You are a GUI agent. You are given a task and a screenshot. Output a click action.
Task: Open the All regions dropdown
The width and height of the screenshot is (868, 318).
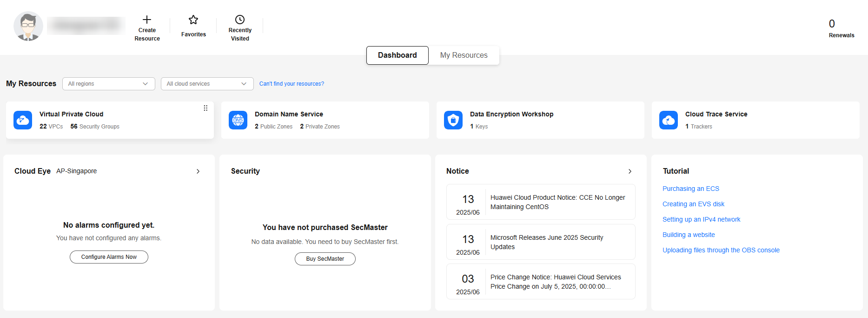(109, 84)
